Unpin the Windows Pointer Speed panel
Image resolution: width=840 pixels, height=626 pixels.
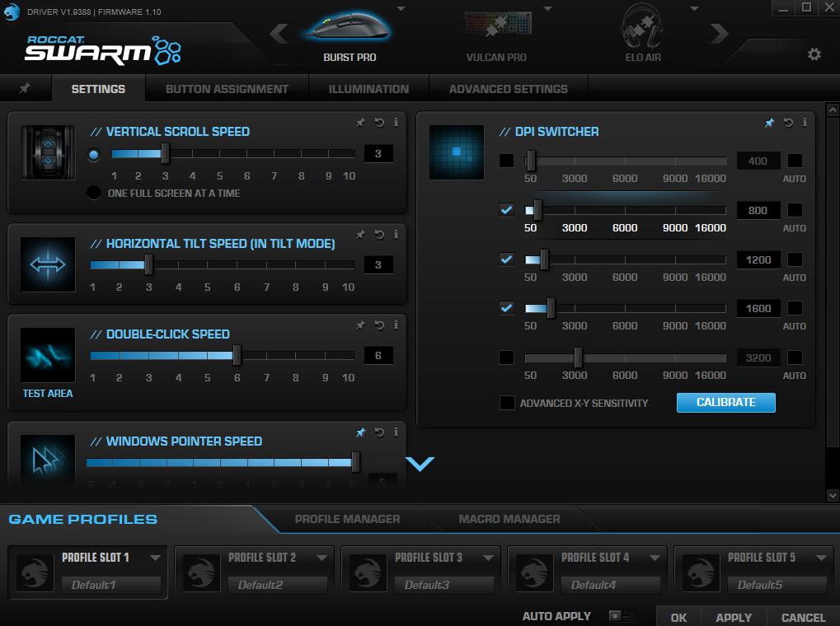tap(360, 432)
